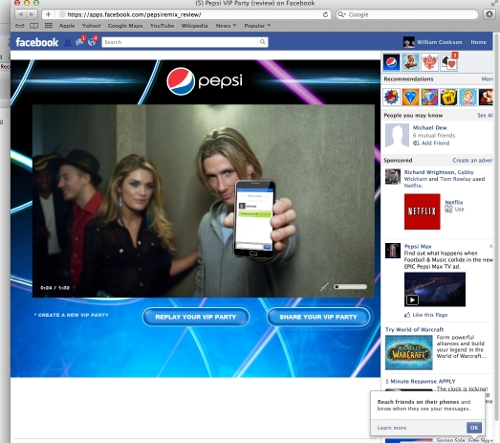This screenshot has width=500, height=443.
Task: Click Safari's forward navigation arrow
Action: point(31,14)
